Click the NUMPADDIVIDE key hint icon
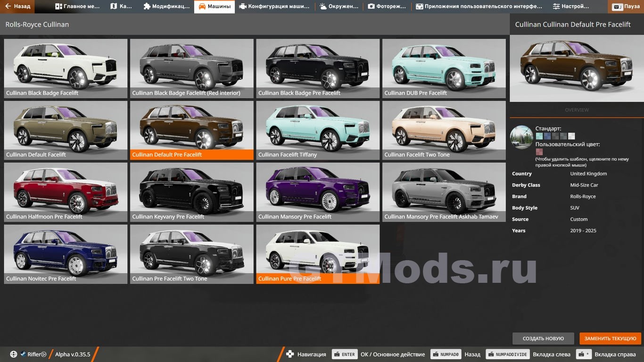This screenshot has height=362, width=644. point(508,354)
